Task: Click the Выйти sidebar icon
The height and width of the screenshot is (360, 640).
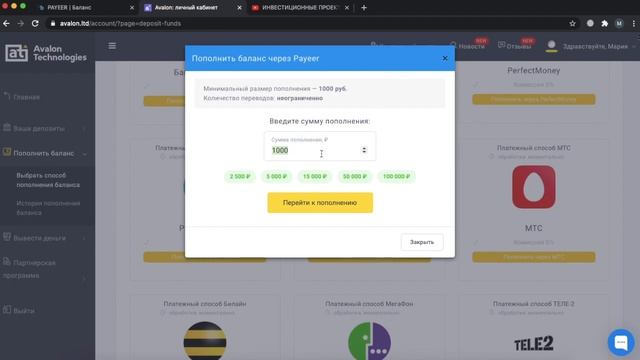Action: coord(7,310)
